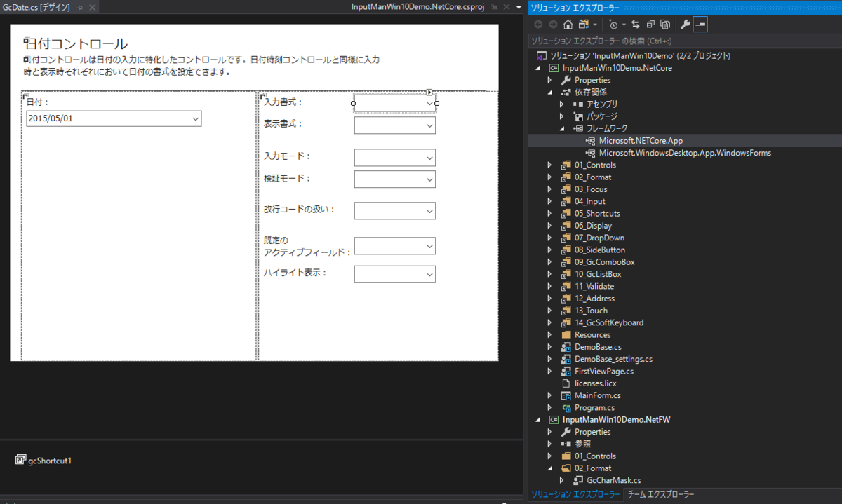842x504 pixels.
Task: Expand the 01_Controls folder in NetCore project
Action: click(549, 165)
